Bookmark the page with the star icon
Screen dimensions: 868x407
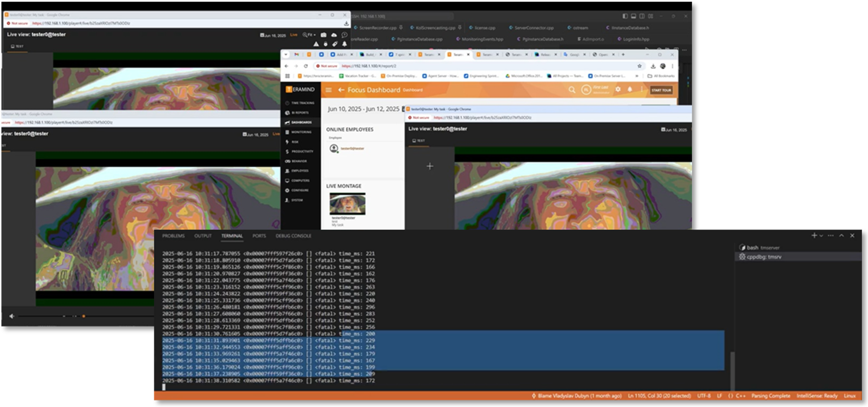point(639,66)
